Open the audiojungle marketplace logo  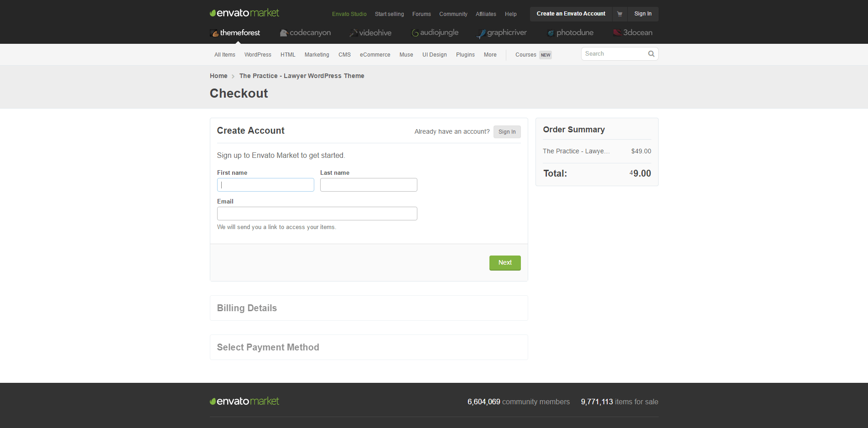point(435,33)
